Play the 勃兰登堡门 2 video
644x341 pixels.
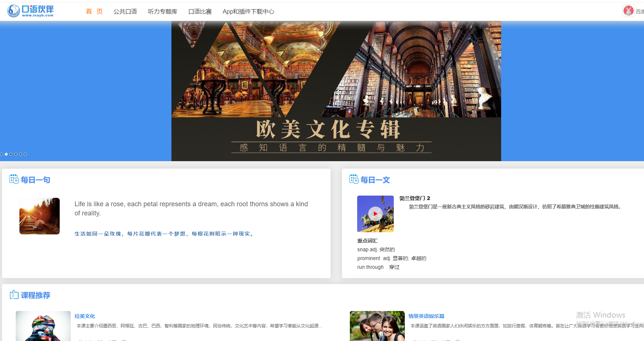click(375, 214)
